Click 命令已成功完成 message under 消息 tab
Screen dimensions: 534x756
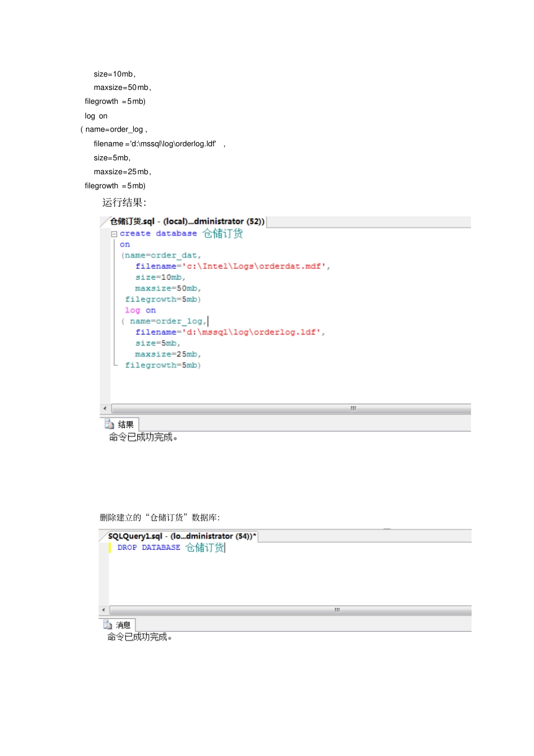pyautogui.click(x=140, y=637)
